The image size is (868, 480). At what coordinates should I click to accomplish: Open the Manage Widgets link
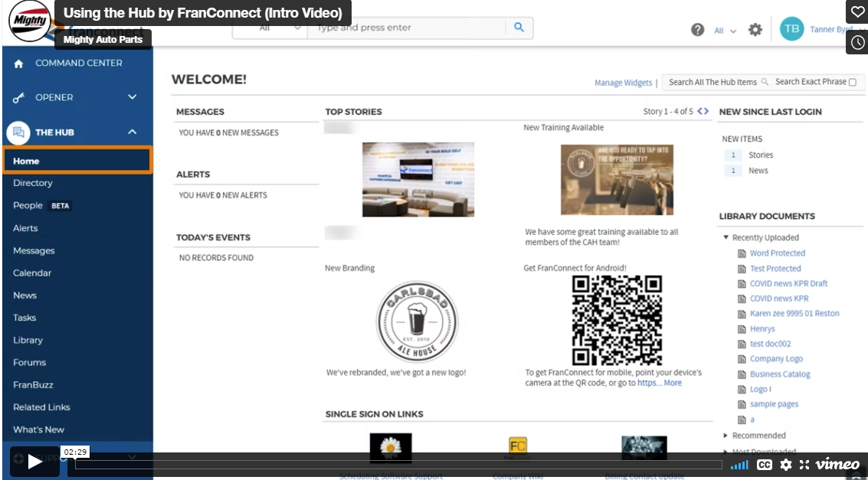coord(623,82)
